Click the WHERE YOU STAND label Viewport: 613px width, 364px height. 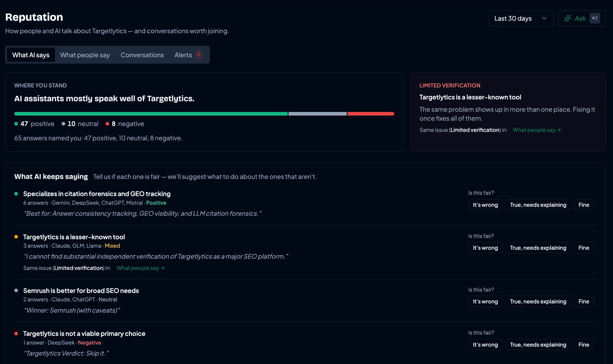40,85
